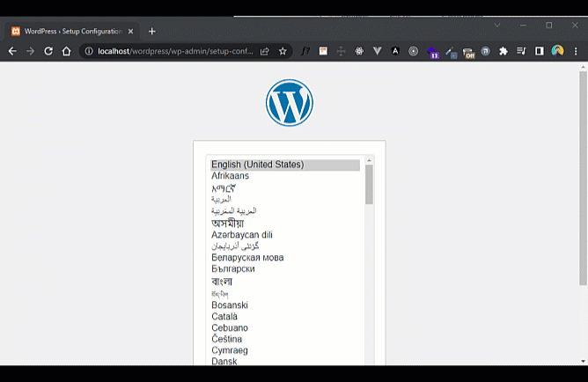Select Cymraeg language
Viewport: 588px width, 382px height.
285,350
